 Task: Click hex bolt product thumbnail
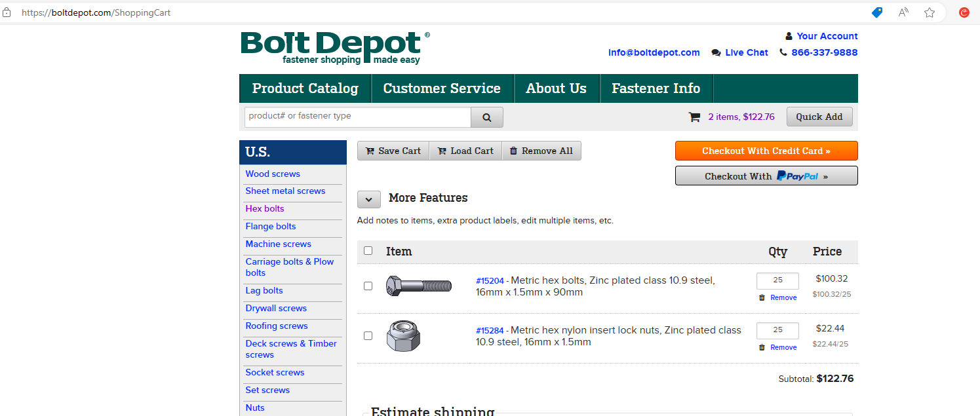coord(418,286)
